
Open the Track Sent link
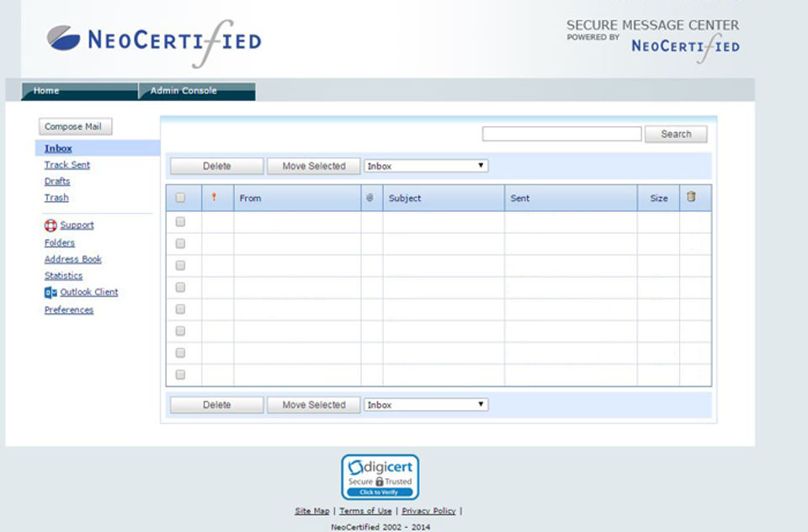tap(67, 165)
